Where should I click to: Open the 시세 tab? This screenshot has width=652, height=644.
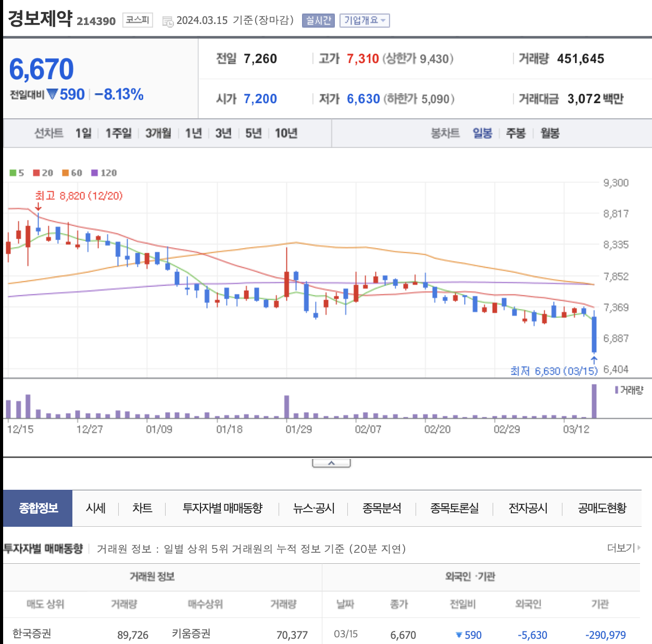click(x=96, y=508)
